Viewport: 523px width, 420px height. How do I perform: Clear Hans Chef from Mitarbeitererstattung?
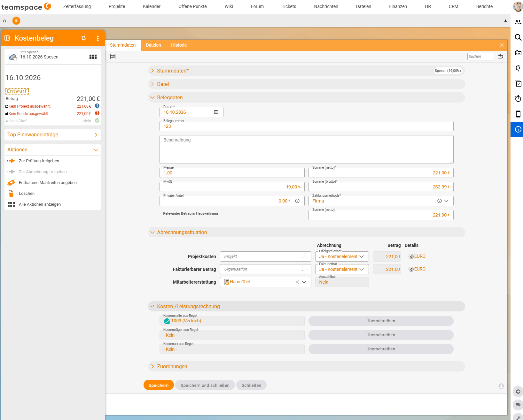point(297,282)
